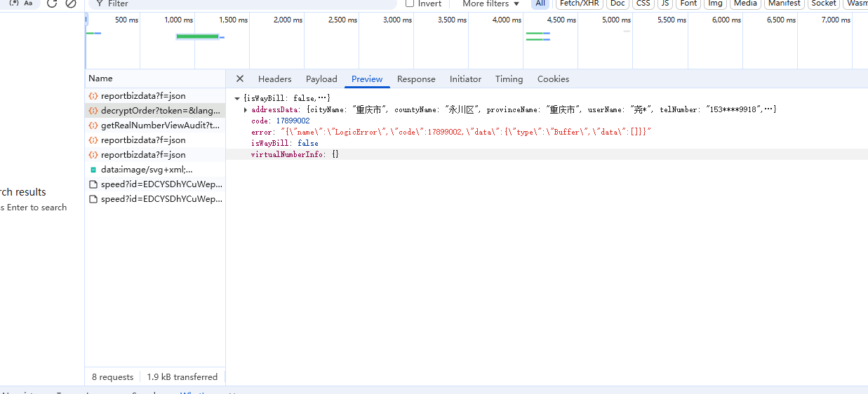Image resolution: width=868 pixels, height=394 pixels.
Task: Select the All request type filter
Action: click(x=540, y=4)
